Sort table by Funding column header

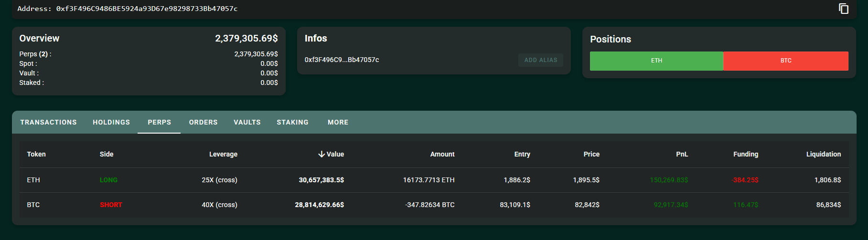point(745,154)
